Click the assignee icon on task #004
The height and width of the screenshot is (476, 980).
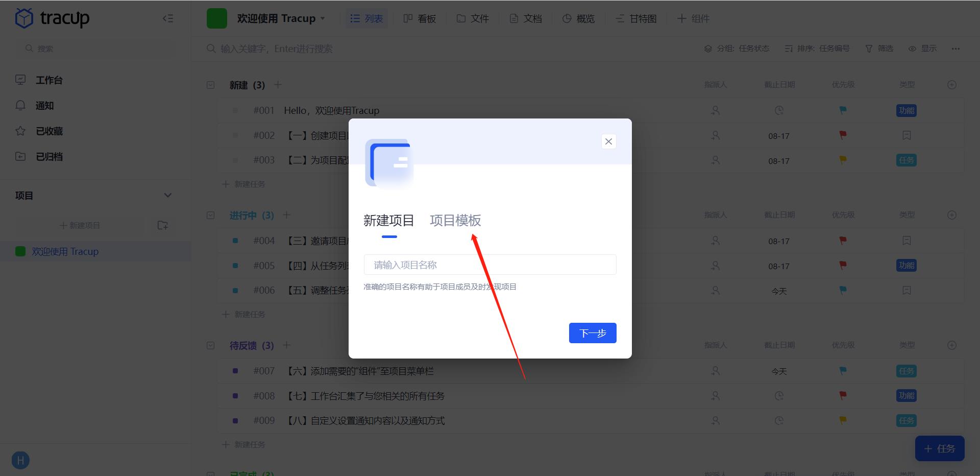pos(716,240)
